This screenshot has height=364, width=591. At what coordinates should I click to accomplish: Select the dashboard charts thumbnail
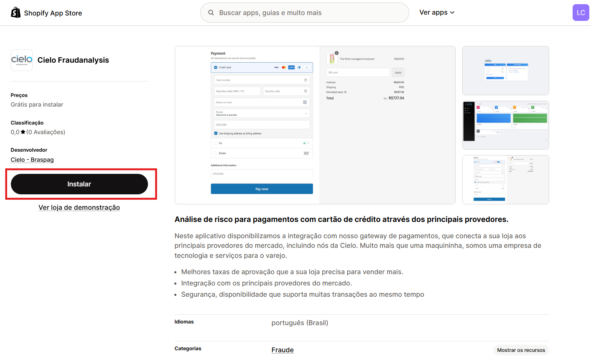506,125
